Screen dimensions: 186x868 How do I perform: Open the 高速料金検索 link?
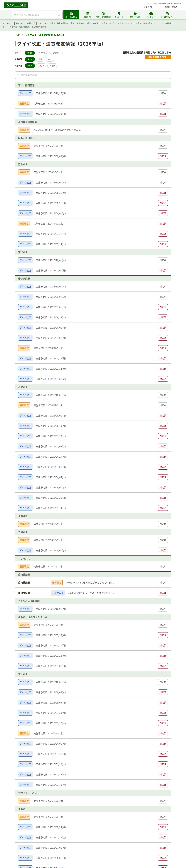tap(24, 27)
